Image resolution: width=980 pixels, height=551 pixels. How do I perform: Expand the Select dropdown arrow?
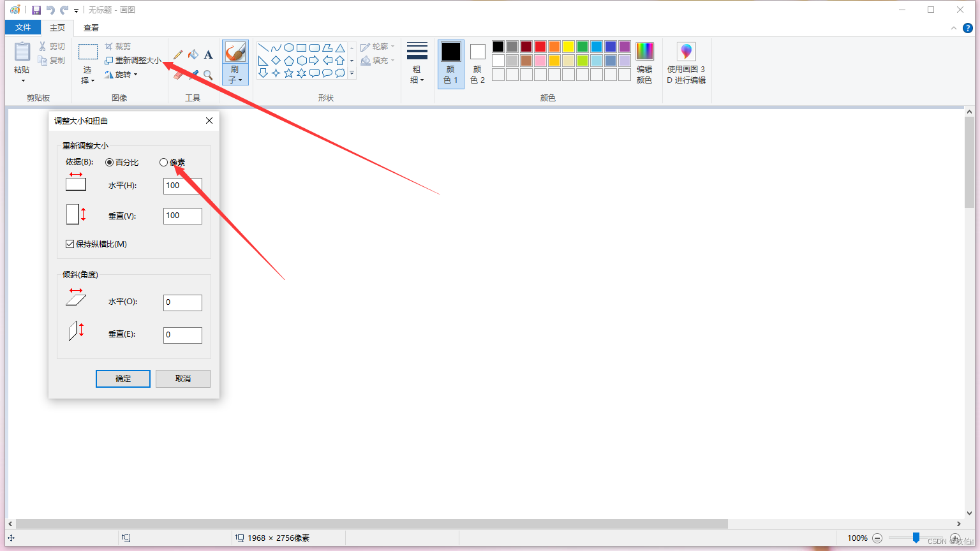93,81
